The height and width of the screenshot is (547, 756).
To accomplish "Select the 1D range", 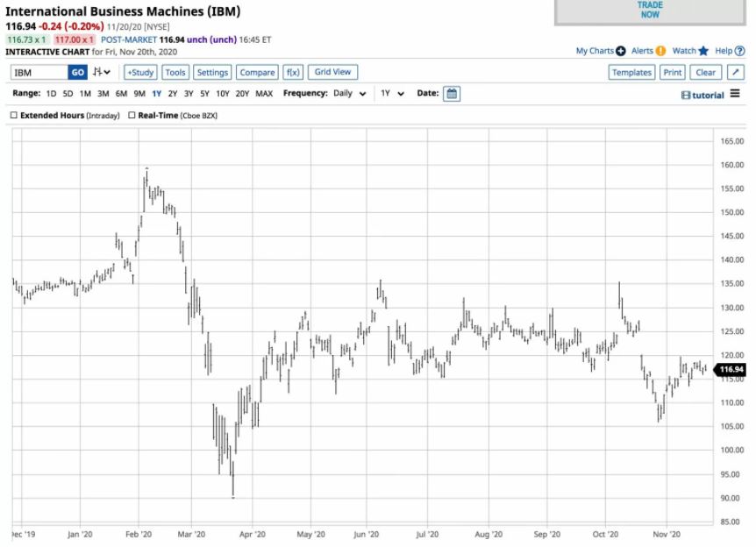I will pyautogui.click(x=51, y=94).
